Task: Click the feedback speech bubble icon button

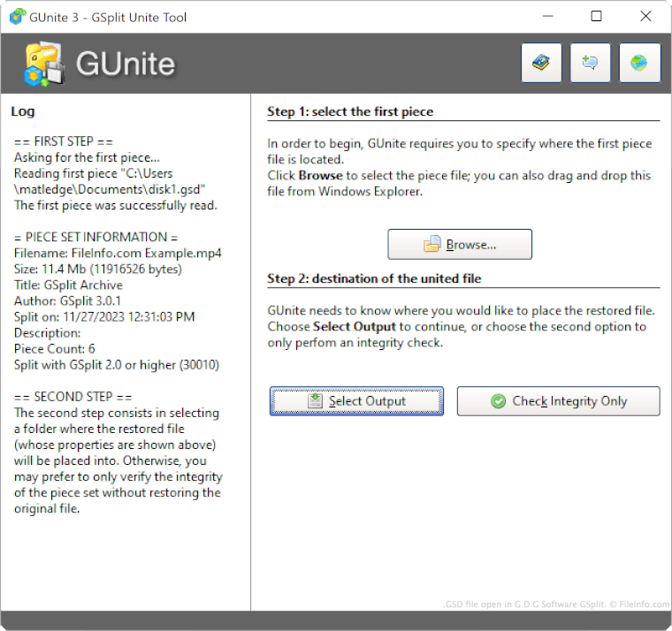Action: [x=590, y=63]
